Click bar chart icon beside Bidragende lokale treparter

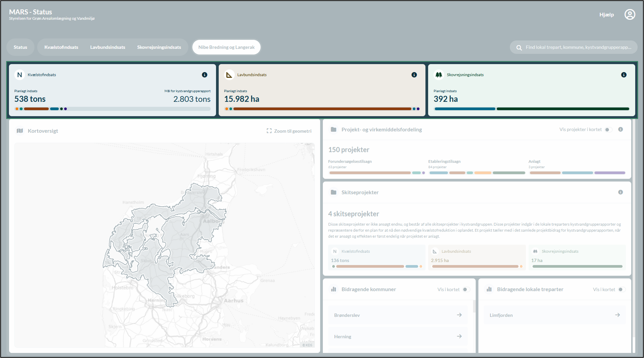[x=489, y=289]
